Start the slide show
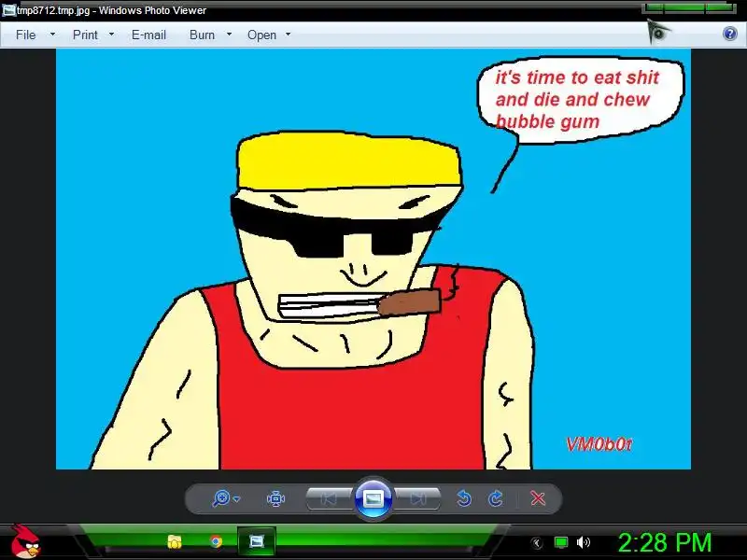Image resolution: width=747 pixels, height=560 pixels. [x=373, y=498]
